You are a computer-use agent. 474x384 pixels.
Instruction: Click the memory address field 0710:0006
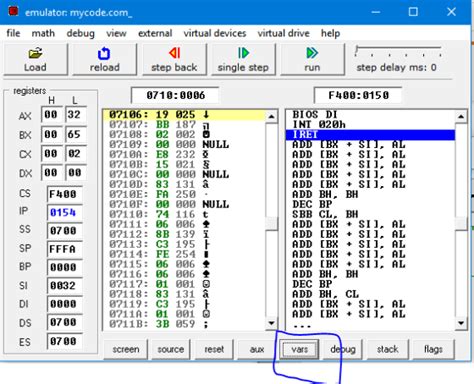(175, 95)
